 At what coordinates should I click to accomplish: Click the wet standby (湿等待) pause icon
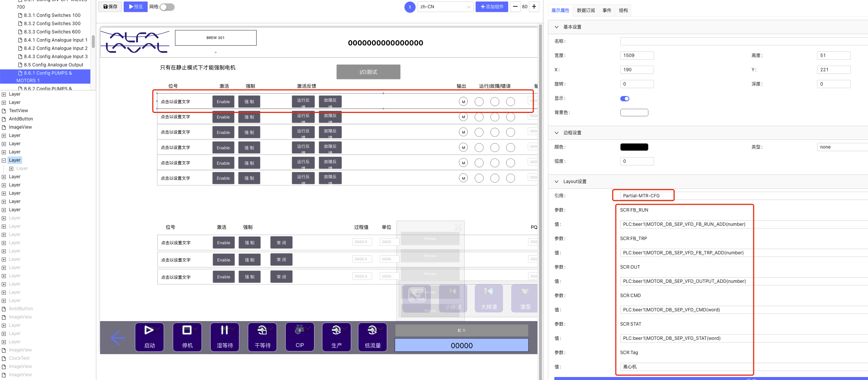click(224, 336)
